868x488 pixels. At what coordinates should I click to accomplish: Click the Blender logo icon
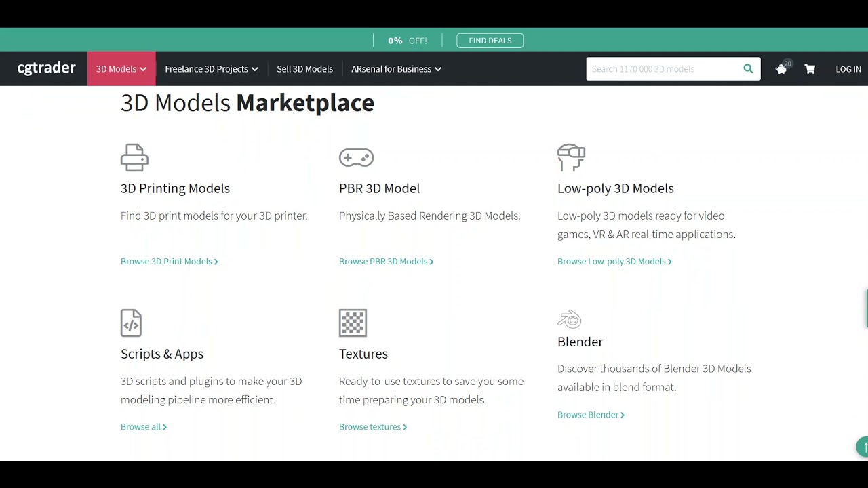pyautogui.click(x=570, y=319)
